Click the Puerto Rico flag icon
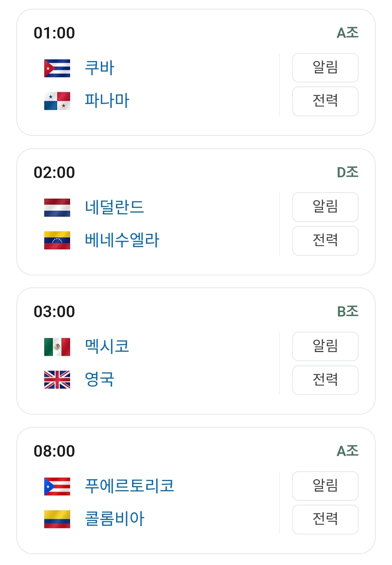Screen dimensions: 392x565 pyautogui.click(x=57, y=486)
